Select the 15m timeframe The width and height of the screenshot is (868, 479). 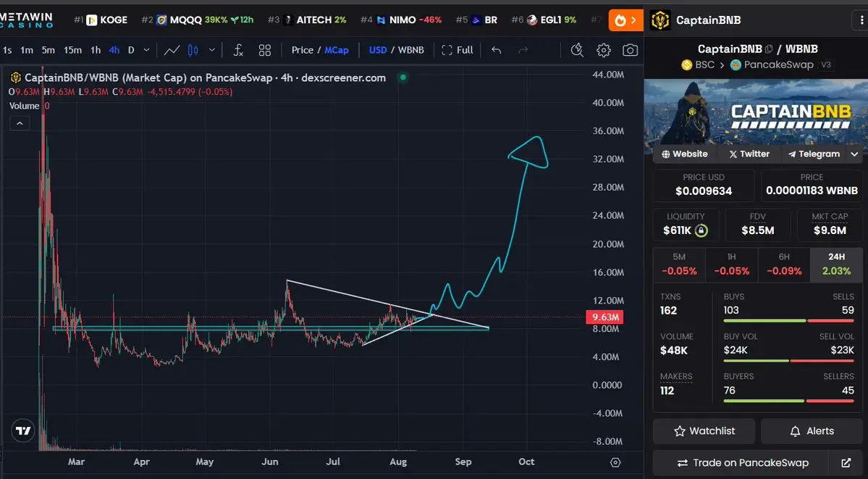click(72, 50)
